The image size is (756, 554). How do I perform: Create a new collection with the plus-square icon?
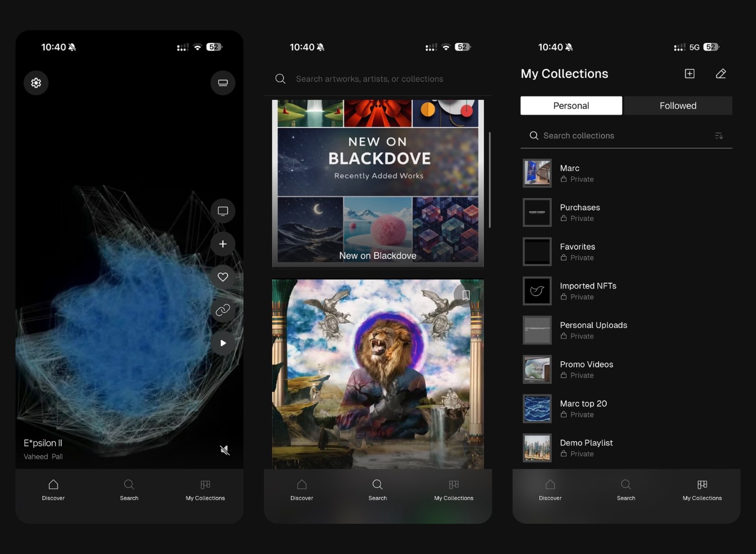click(x=689, y=74)
